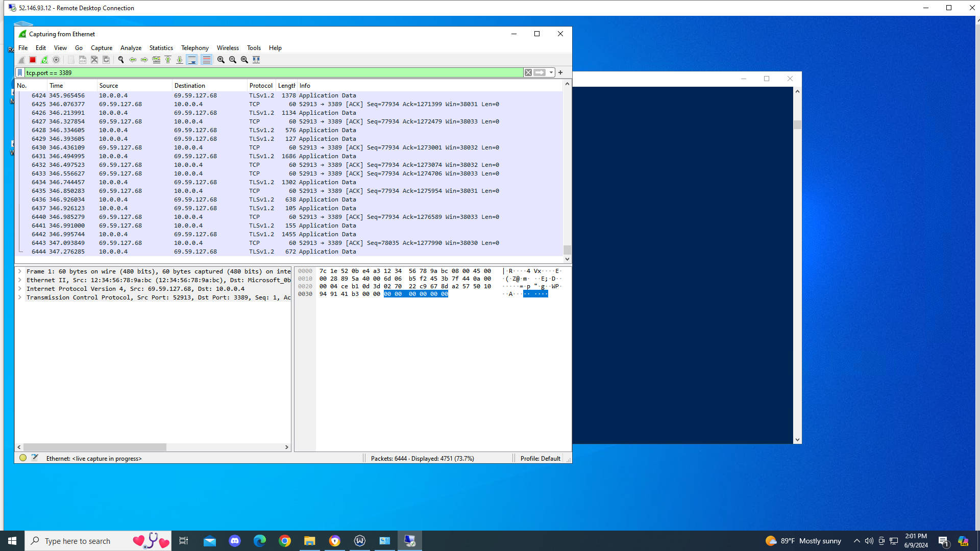The image size is (980, 551).
Task: Open recent display filter dropdown arrow
Action: point(551,72)
